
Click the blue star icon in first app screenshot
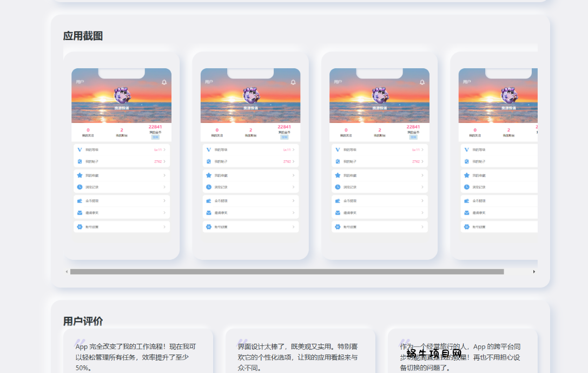coord(80,175)
